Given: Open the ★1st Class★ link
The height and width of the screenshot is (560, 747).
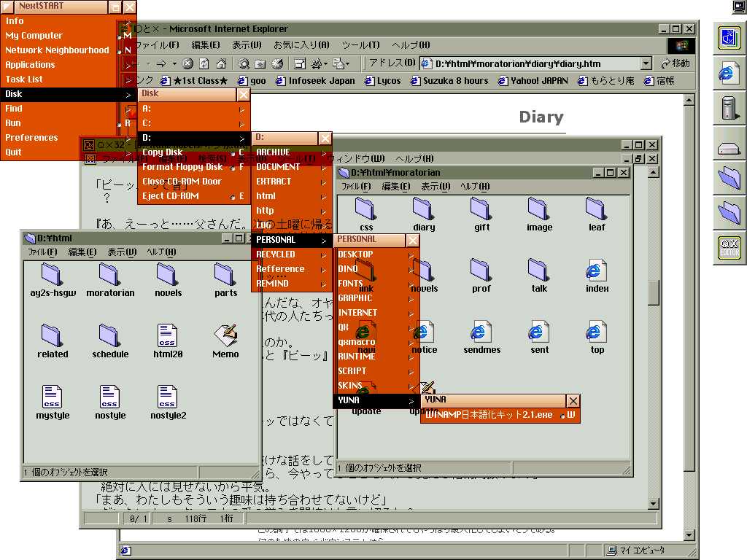Looking at the screenshot, I should click(194, 81).
